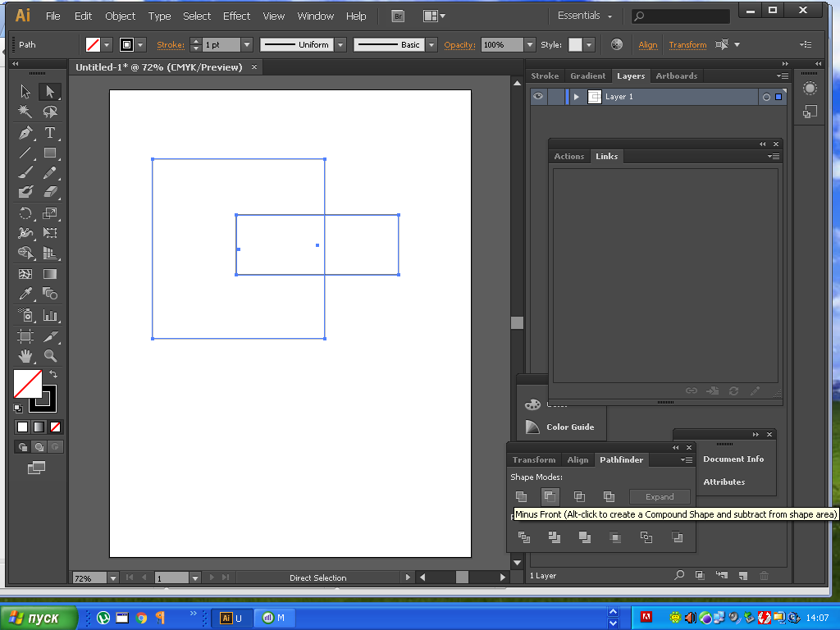
Task: Activate the Eyedropper tool
Action: pyautogui.click(x=25, y=294)
